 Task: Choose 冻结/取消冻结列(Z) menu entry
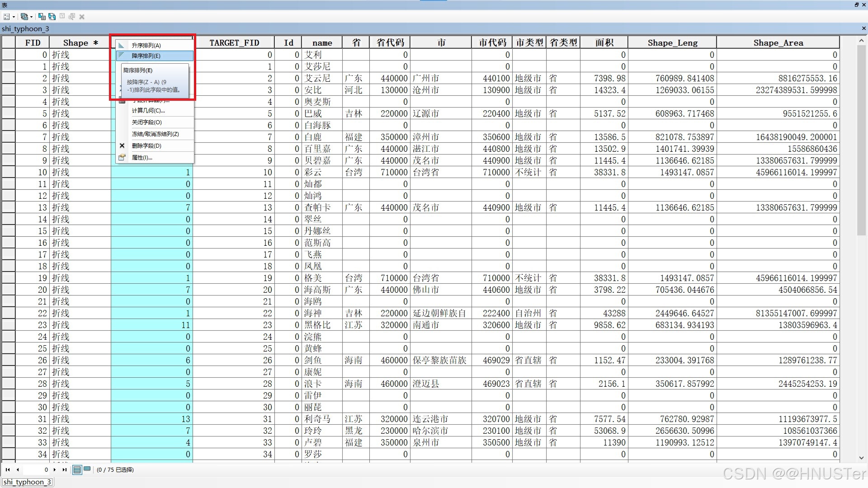(155, 134)
